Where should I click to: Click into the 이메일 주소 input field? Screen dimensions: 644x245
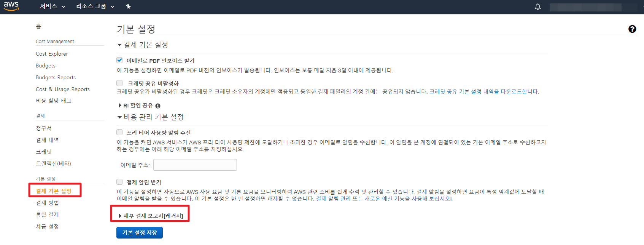[x=195, y=165]
